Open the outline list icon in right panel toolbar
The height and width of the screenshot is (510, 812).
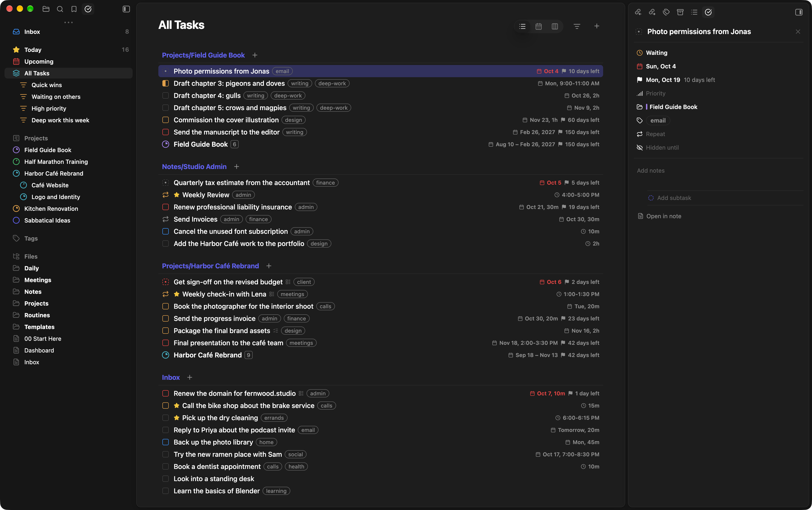(694, 12)
